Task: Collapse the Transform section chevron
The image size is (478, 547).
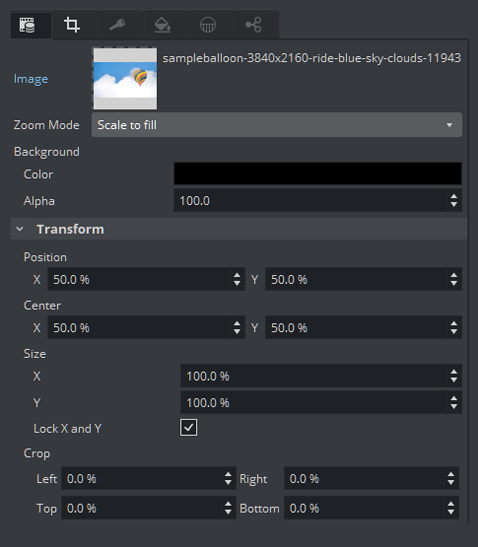Action: coord(20,229)
